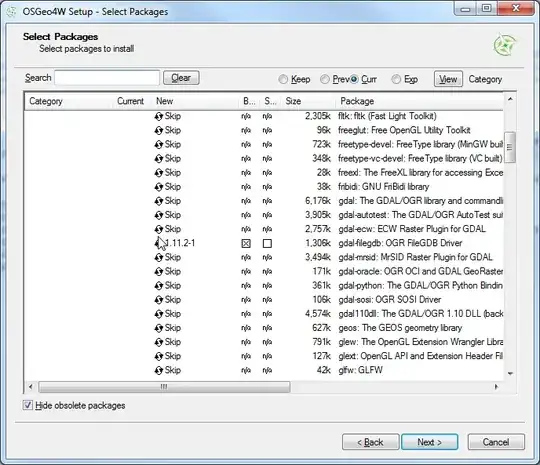Cycle the View button mode
540x465 pixels.
coord(448,79)
